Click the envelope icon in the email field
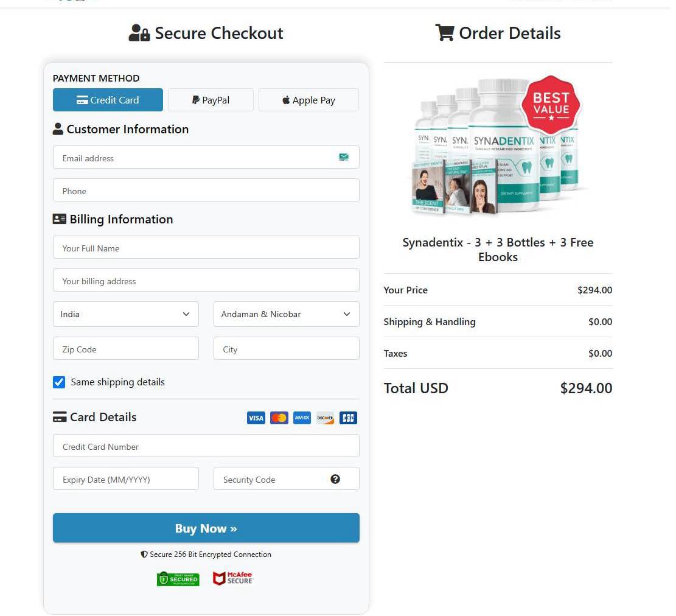The width and height of the screenshot is (676, 616). tap(344, 156)
